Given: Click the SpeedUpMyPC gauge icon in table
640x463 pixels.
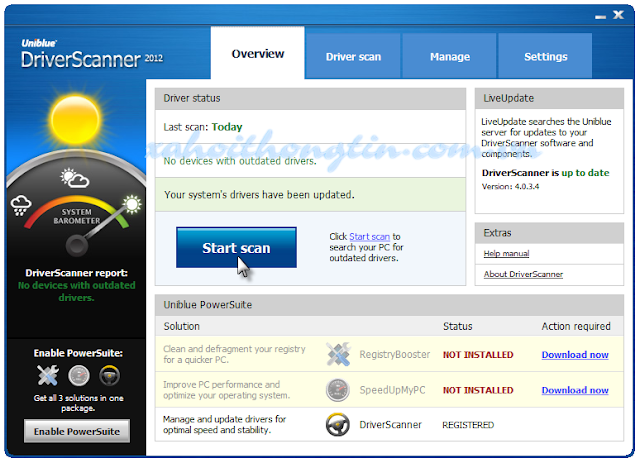Looking at the screenshot, I should pyautogui.click(x=338, y=390).
